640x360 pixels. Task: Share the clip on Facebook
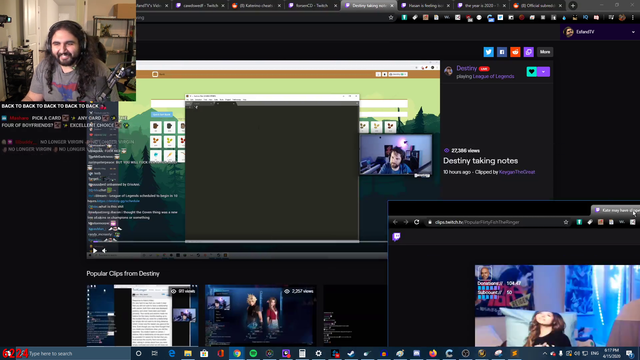(502, 52)
